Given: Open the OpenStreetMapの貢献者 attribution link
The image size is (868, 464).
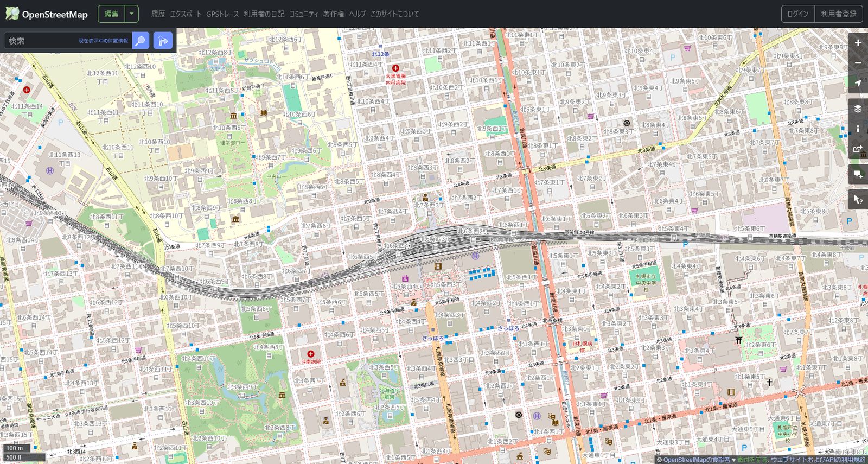Looking at the screenshot, I should [697, 460].
